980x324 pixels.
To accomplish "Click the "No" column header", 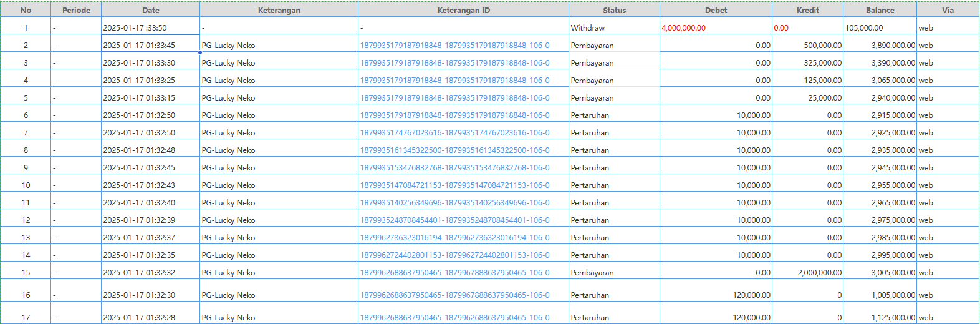I will tap(26, 10).
